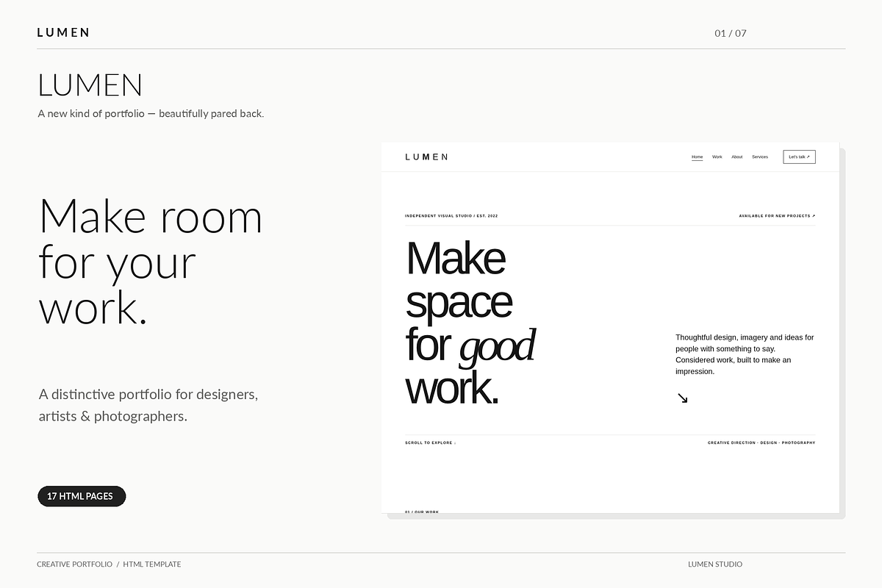Click the Make room for your work headline

click(x=150, y=261)
